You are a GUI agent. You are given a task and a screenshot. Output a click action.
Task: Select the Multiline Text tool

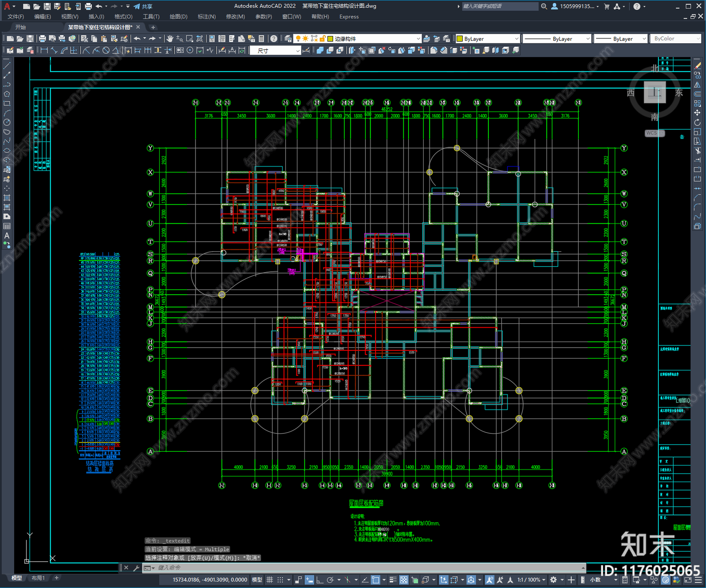tap(7, 236)
